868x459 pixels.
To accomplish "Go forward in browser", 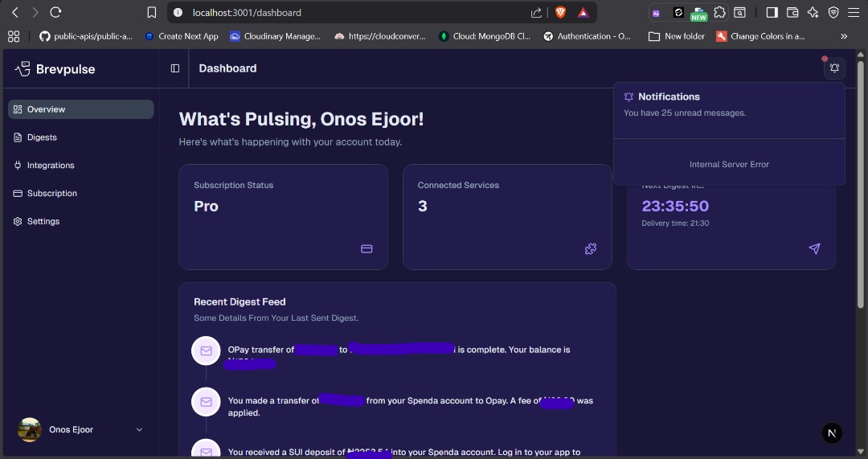I will click(35, 12).
